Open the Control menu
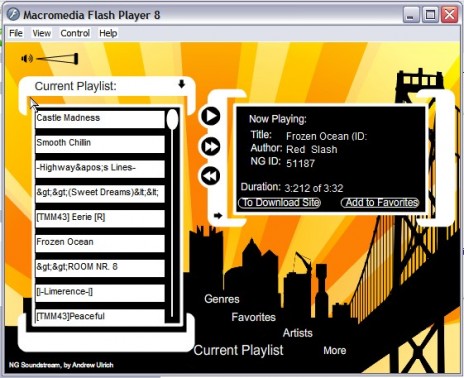 pyautogui.click(x=75, y=33)
